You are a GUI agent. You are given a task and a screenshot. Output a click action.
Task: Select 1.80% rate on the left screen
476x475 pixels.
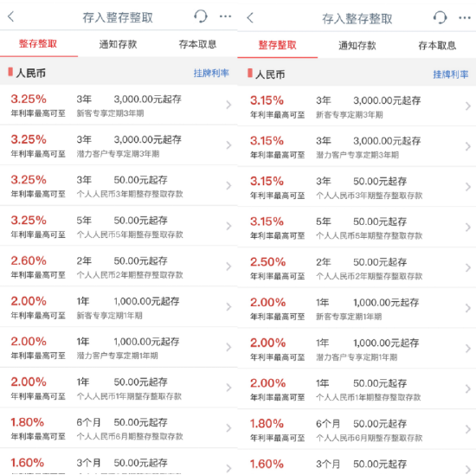pos(28,422)
